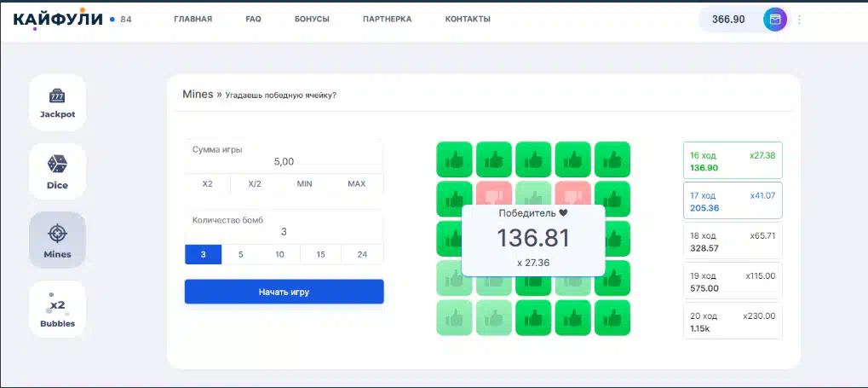
Task: Open the Бонусы menu item
Action: [x=312, y=19]
